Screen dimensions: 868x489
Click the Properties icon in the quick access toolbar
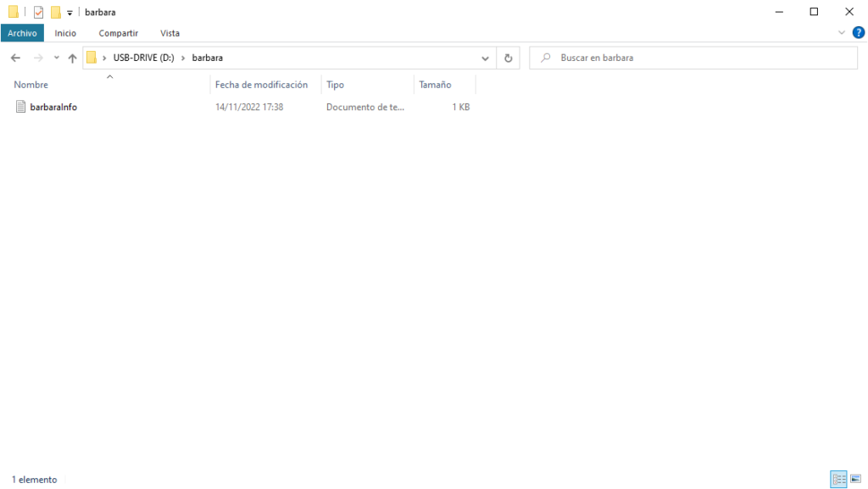(x=38, y=12)
